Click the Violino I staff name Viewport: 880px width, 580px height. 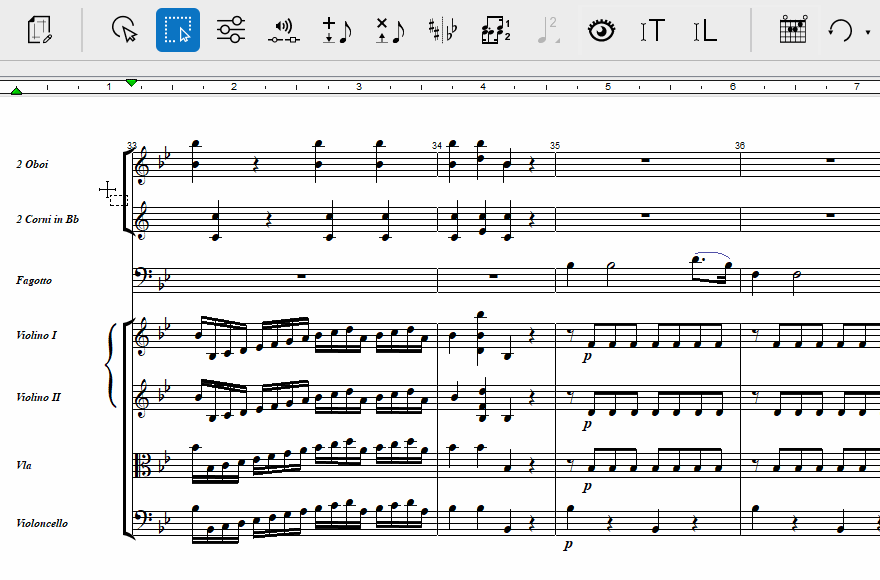point(36,335)
